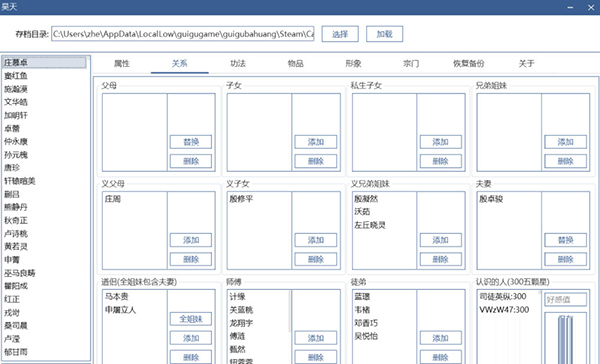The width and height of the screenshot is (600, 364).
Task: Select 殷凝然 in the 义兄弟姐妹 list
Action: [x=366, y=199]
